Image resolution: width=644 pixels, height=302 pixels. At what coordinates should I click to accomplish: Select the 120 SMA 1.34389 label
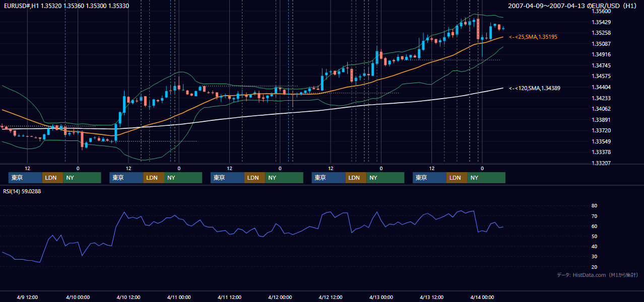tap(535, 88)
